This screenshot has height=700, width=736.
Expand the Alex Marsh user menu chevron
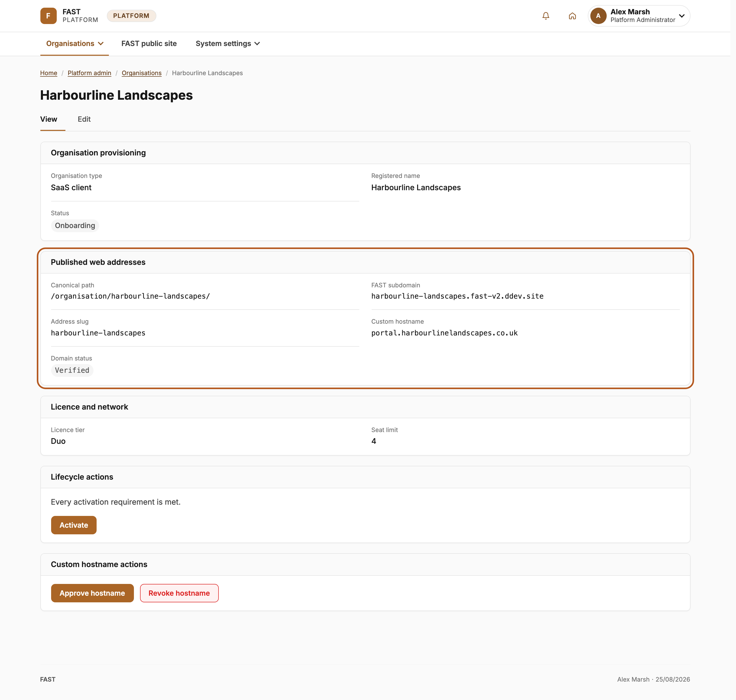pyautogui.click(x=682, y=16)
